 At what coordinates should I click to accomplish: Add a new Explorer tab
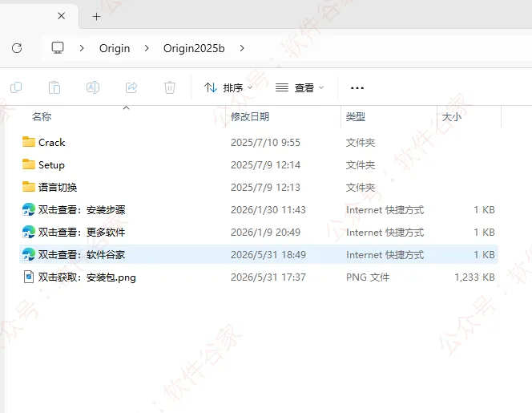[96, 16]
